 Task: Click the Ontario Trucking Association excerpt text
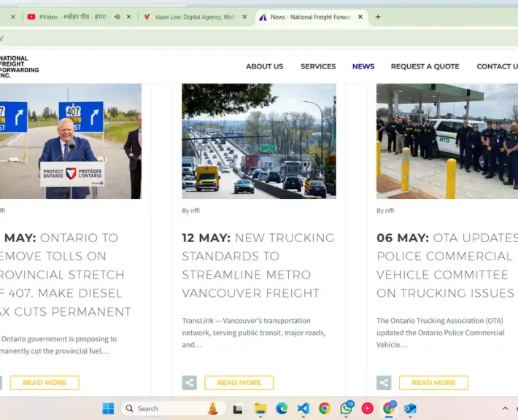point(441,332)
